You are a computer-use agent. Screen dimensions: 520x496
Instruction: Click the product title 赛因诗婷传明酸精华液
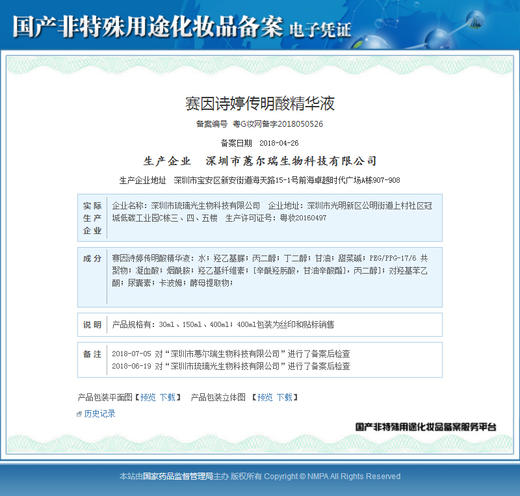[x=260, y=103]
